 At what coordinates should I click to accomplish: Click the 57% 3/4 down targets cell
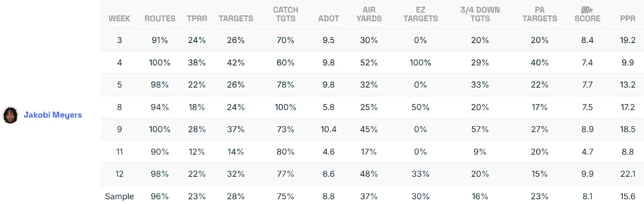coord(480,129)
